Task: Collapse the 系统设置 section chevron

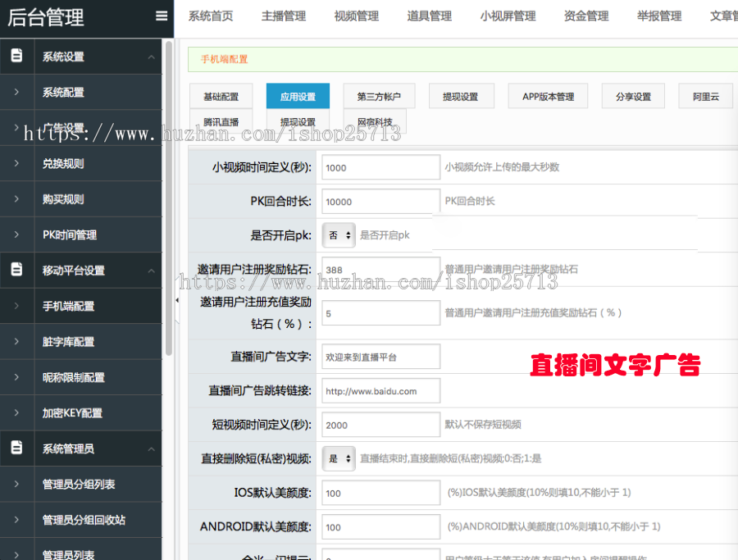Action: 151,57
